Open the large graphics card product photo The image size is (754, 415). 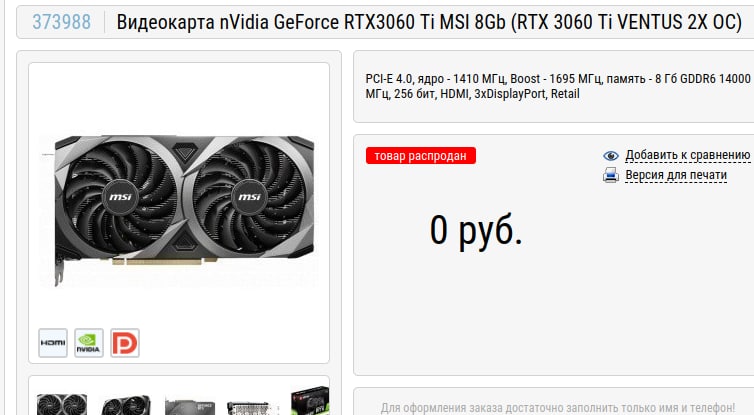click(179, 210)
